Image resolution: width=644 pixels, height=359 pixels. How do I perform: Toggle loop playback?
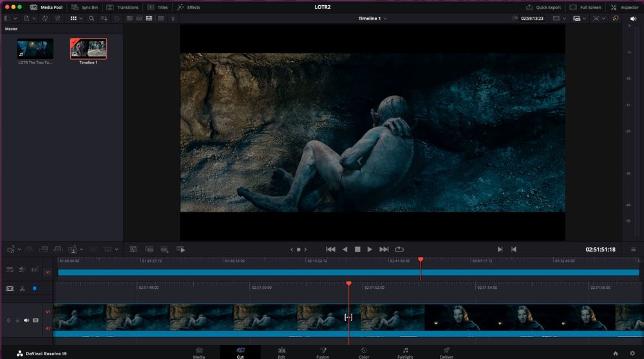(x=399, y=250)
